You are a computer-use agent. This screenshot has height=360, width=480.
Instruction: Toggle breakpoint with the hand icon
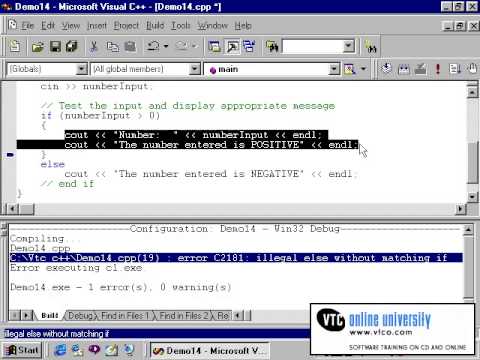[472, 69]
